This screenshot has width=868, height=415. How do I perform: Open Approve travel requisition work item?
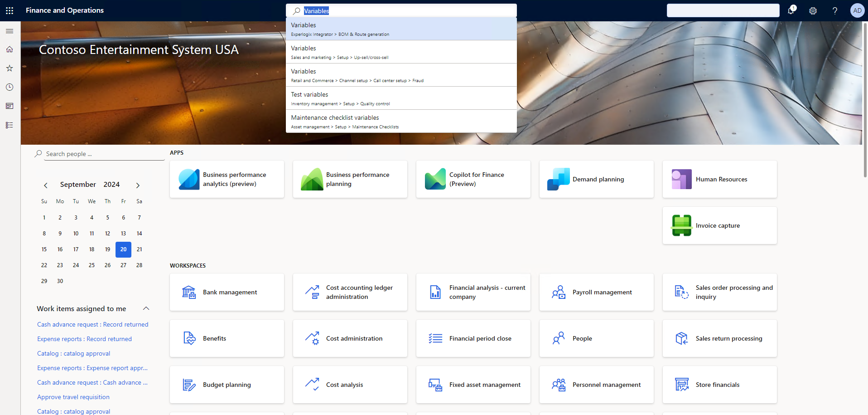73,397
